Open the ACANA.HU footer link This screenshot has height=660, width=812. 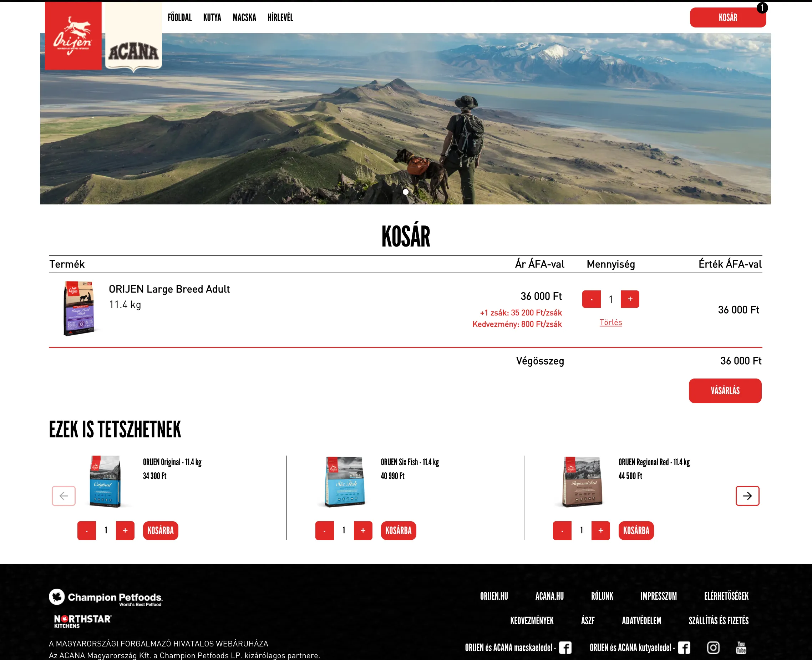point(549,596)
